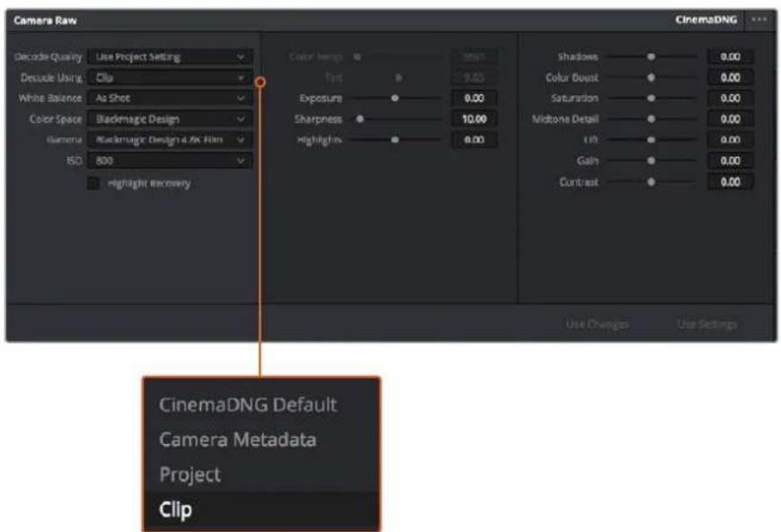Viewport: 781px width, 532px height.
Task: Choose Clip in the Decode Using menu
Action: (261, 510)
